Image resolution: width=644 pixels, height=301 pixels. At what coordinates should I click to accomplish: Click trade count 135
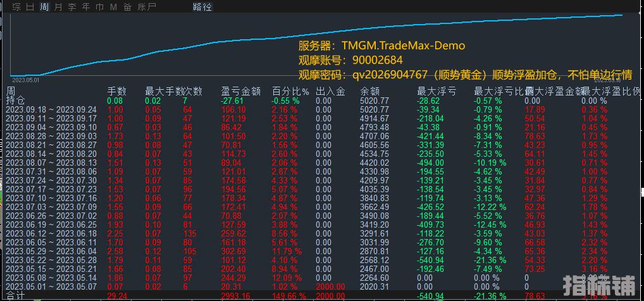click(190, 234)
